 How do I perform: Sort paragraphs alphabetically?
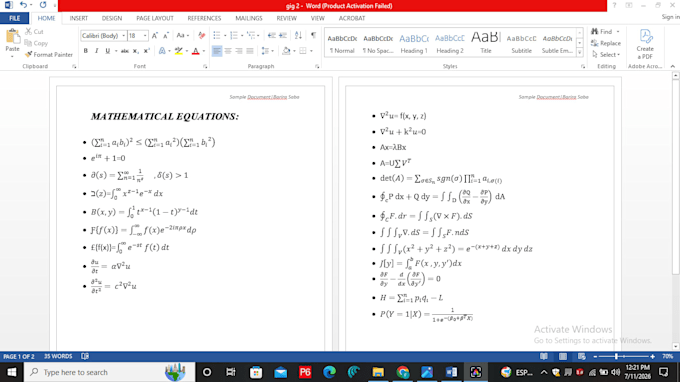click(x=298, y=36)
